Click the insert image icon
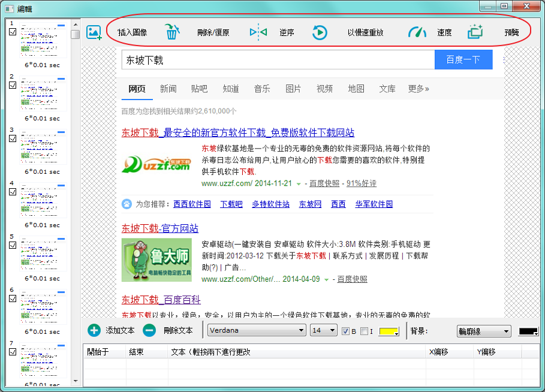This screenshot has width=545, height=392. pyautogui.click(x=94, y=32)
